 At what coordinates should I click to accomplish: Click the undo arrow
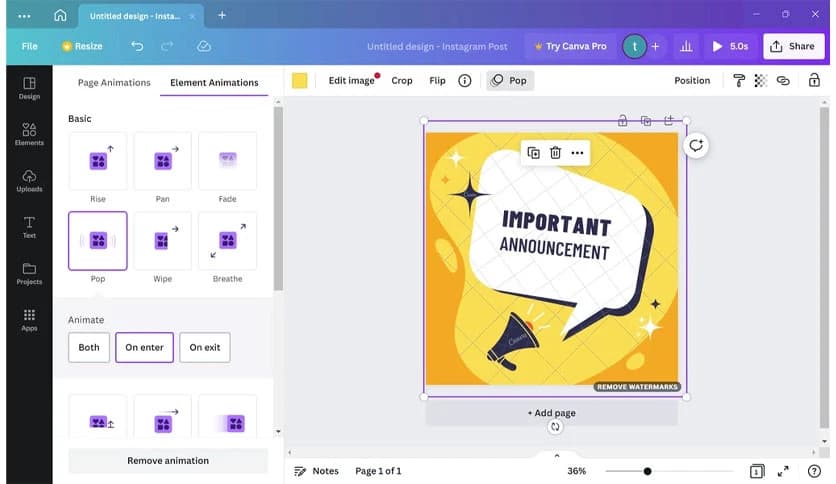point(137,46)
